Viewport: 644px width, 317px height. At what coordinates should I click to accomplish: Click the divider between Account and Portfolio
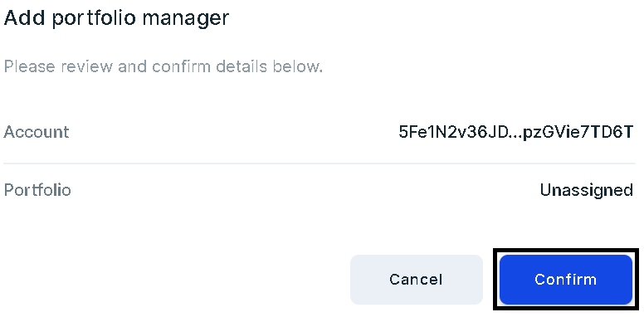(x=320, y=163)
